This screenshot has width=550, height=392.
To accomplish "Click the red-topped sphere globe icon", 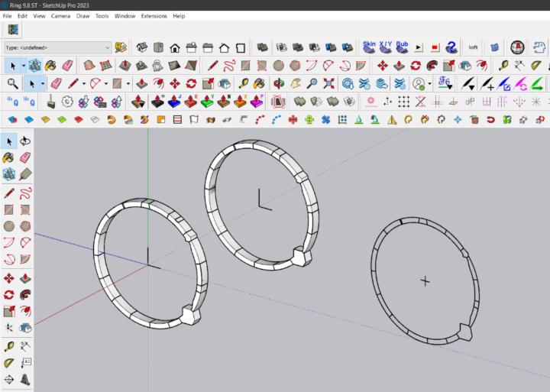I will 517,47.
